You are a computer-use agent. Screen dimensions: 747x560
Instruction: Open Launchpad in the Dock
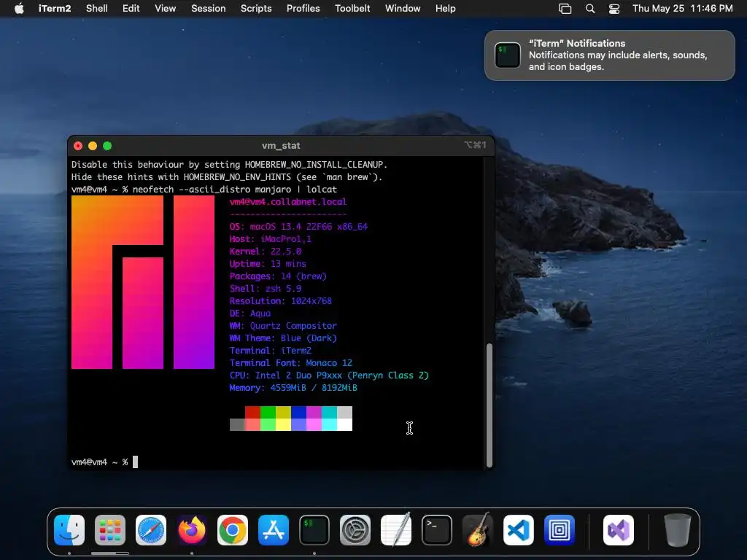(x=110, y=529)
